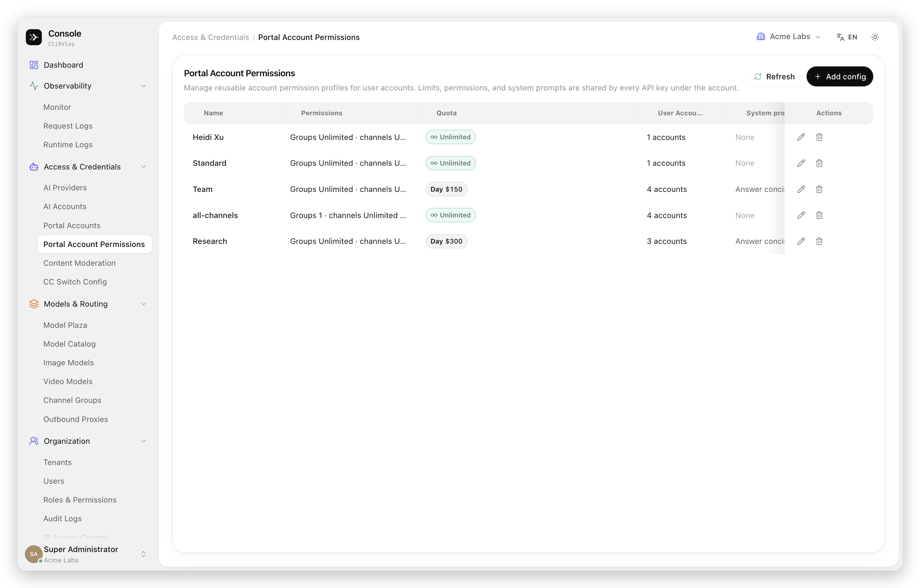Go to Channel Groups
Screen dimensions: 920x588
point(72,400)
